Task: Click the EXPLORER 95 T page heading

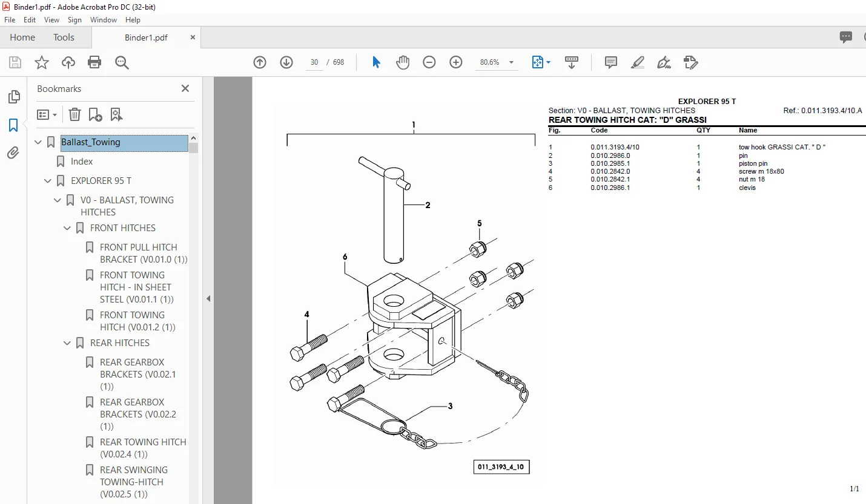Action: point(707,102)
